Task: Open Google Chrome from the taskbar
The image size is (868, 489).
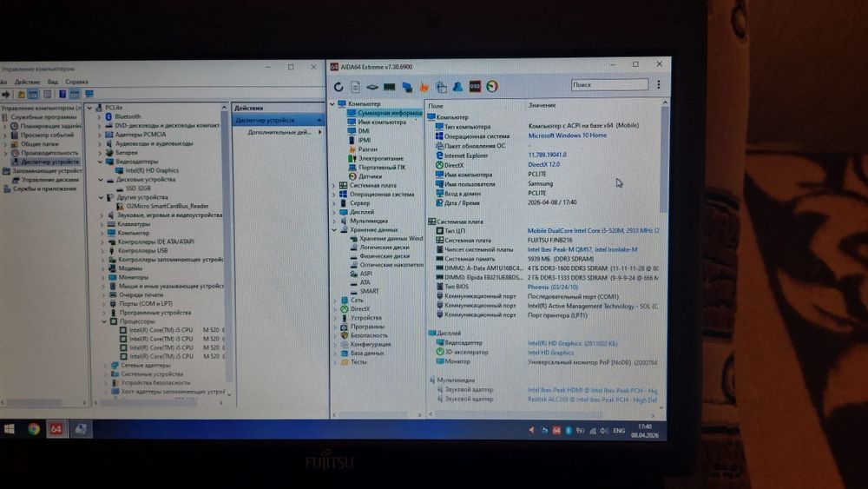Action: pyautogui.click(x=34, y=429)
